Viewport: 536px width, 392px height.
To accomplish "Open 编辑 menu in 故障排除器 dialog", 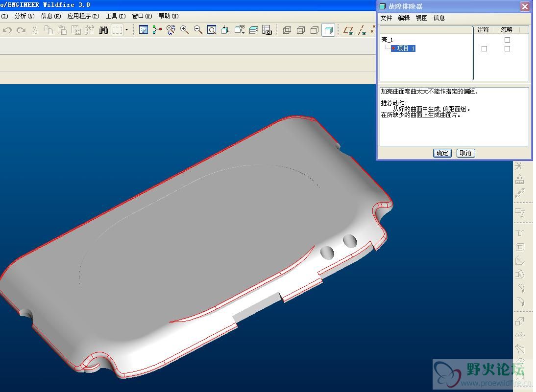I will pyautogui.click(x=404, y=18).
